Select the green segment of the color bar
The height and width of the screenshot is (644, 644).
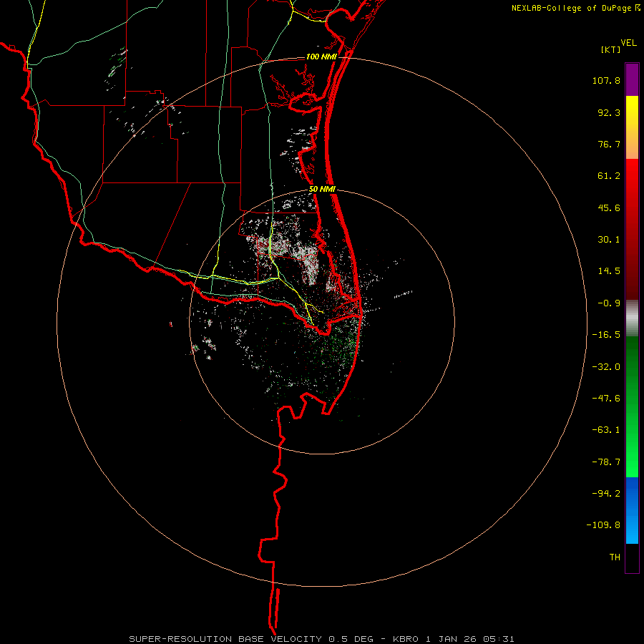(x=632, y=406)
